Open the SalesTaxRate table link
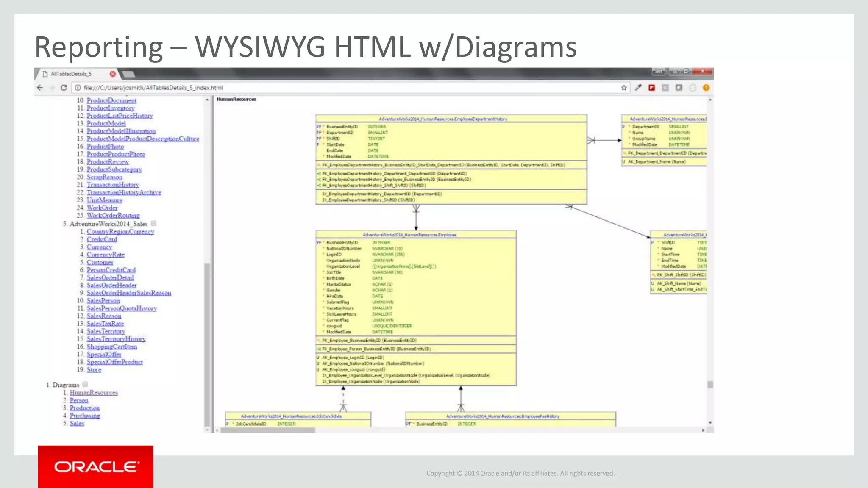Screen dimensions: 868x488 pyautogui.click(x=105, y=324)
